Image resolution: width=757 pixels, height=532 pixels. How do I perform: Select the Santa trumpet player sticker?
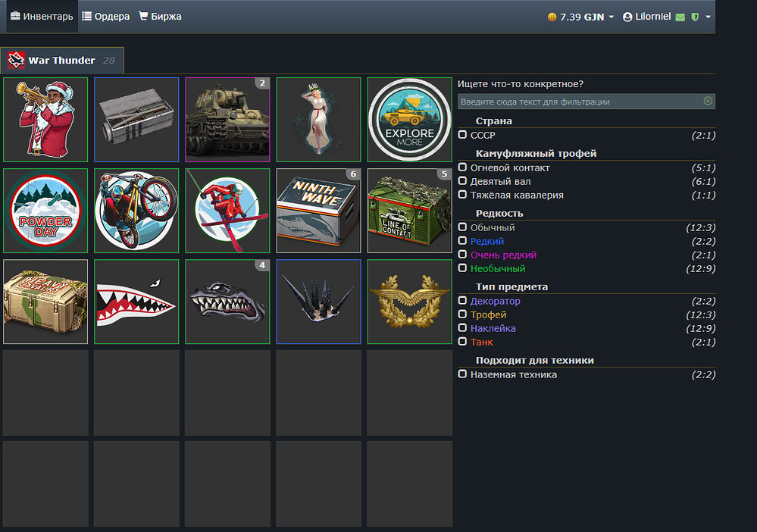pos(45,120)
